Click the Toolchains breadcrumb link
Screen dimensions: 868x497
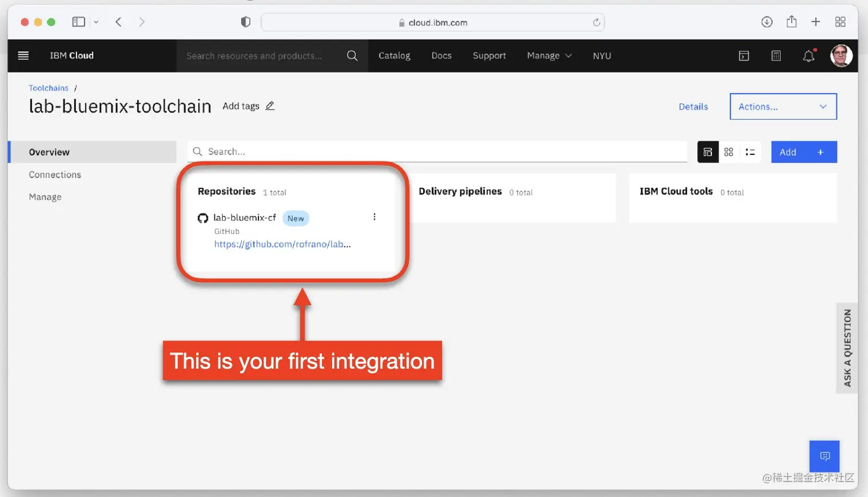click(49, 88)
